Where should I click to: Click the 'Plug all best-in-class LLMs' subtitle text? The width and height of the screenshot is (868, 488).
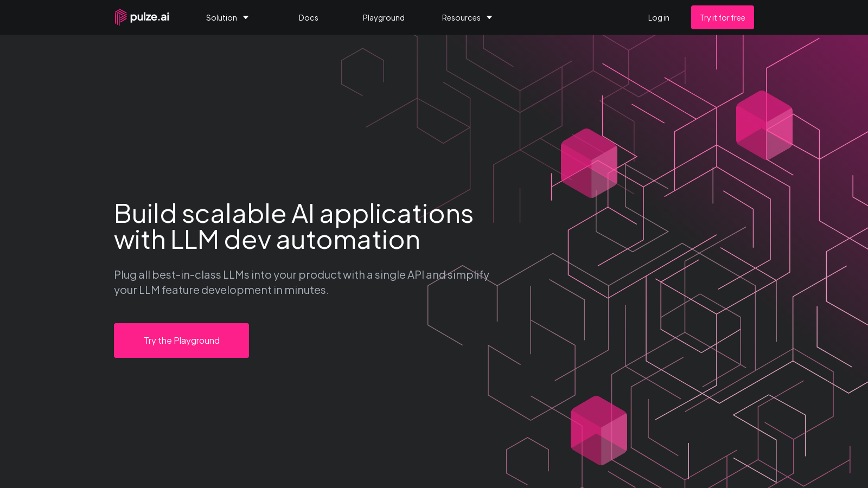[301, 282]
